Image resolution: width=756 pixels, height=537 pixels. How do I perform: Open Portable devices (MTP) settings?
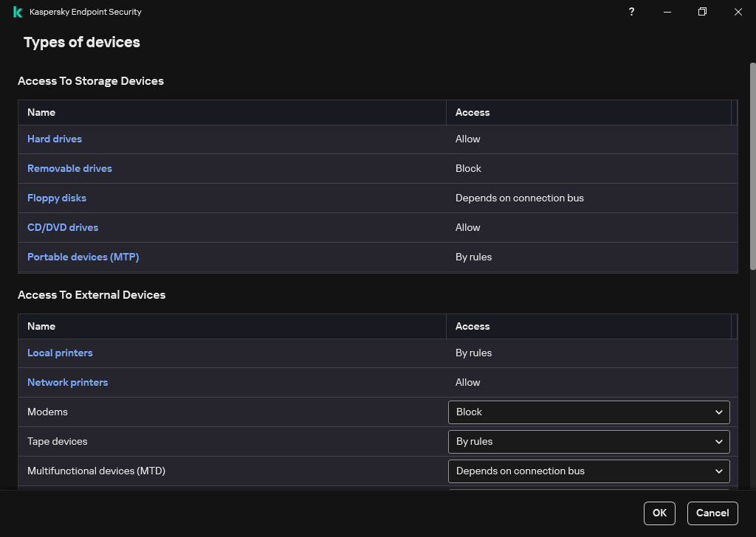click(x=83, y=257)
